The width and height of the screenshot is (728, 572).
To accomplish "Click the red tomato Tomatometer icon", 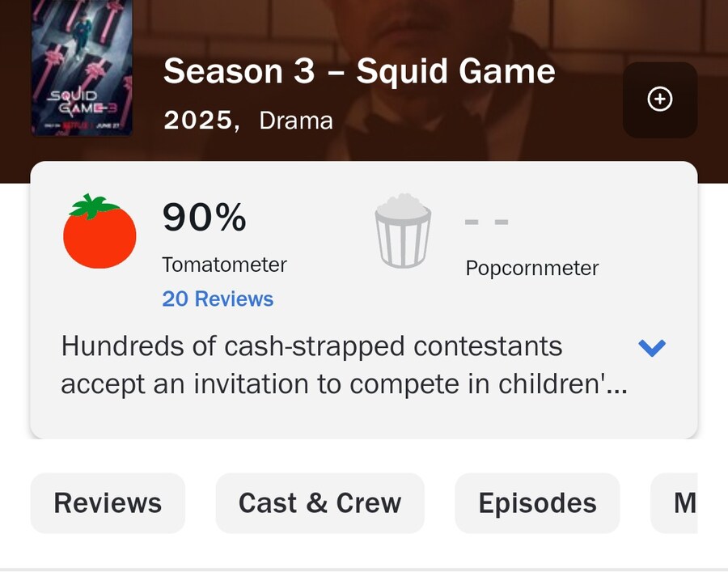I will [x=99, y=231].
